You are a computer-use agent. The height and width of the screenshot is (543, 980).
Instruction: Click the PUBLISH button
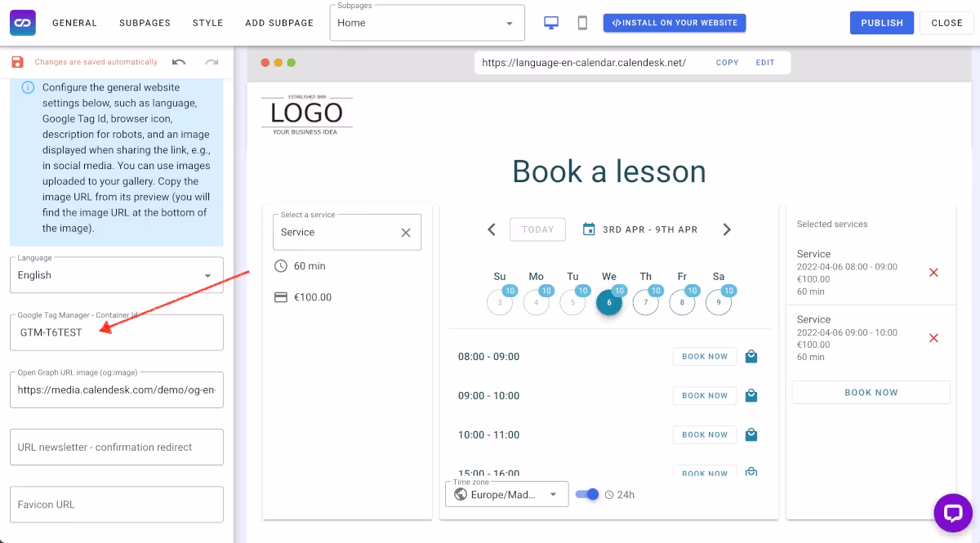pyautogui.click(x=881, y=22)
